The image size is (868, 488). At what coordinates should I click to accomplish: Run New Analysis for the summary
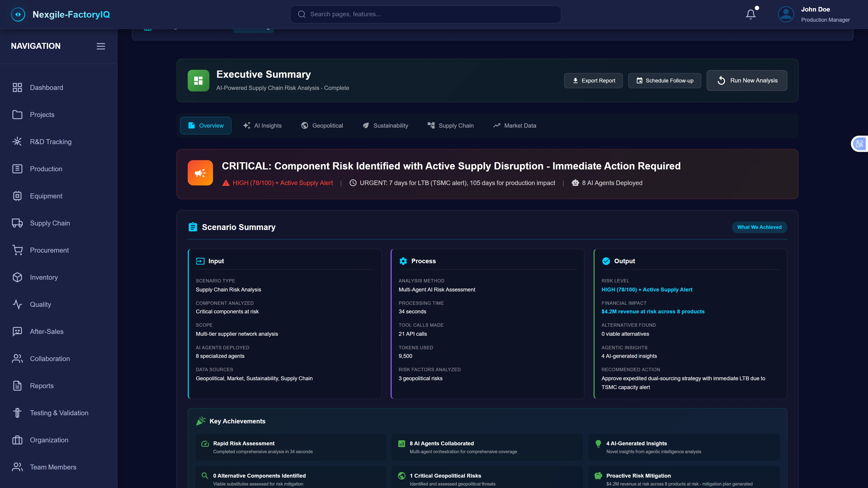pyautogui.click(x=747, y=80)
